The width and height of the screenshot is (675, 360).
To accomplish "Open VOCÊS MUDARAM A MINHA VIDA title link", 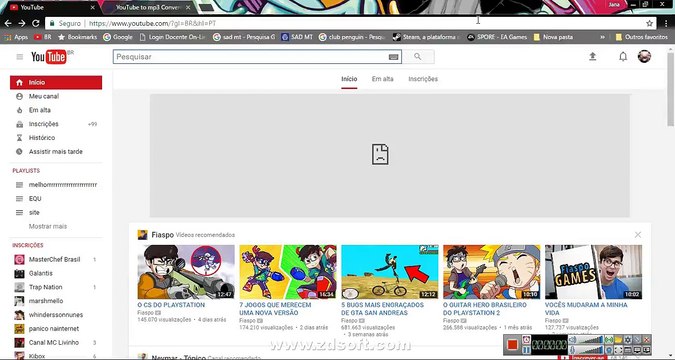I will [586, 309].
